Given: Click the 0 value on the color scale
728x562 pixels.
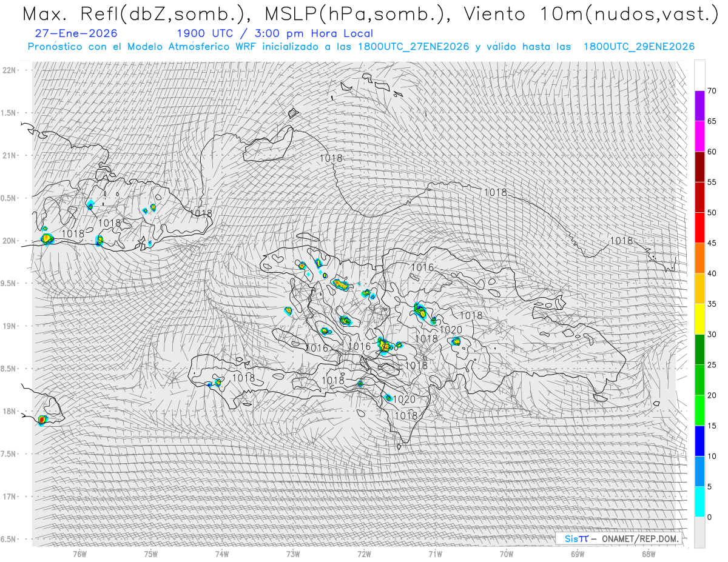Looking at the screenshot, I should point(709,517).
